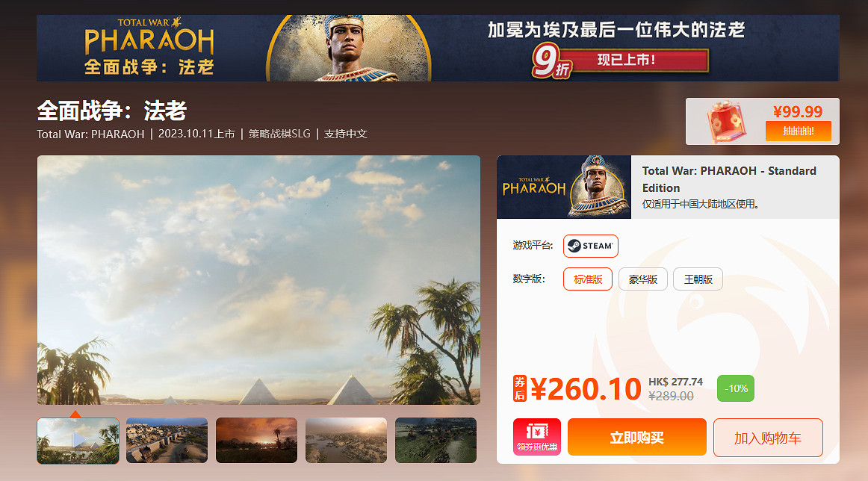Click the 策略战棋SLG genre tag
Screen dimensions: 868x481
[279, 134]
